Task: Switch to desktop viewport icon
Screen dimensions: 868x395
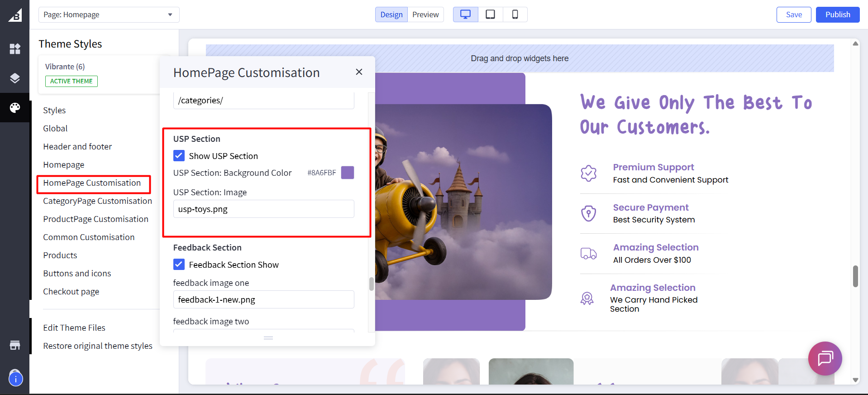Action: pos(465,14)
